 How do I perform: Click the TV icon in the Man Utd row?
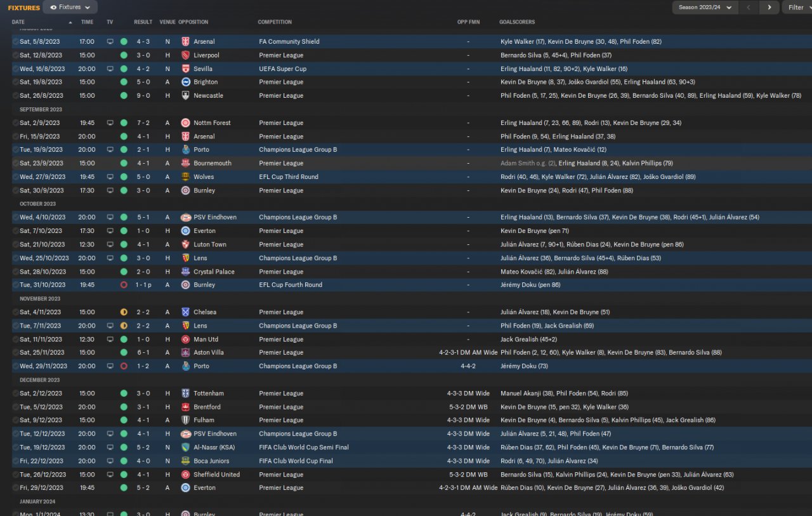click(110, 340)
